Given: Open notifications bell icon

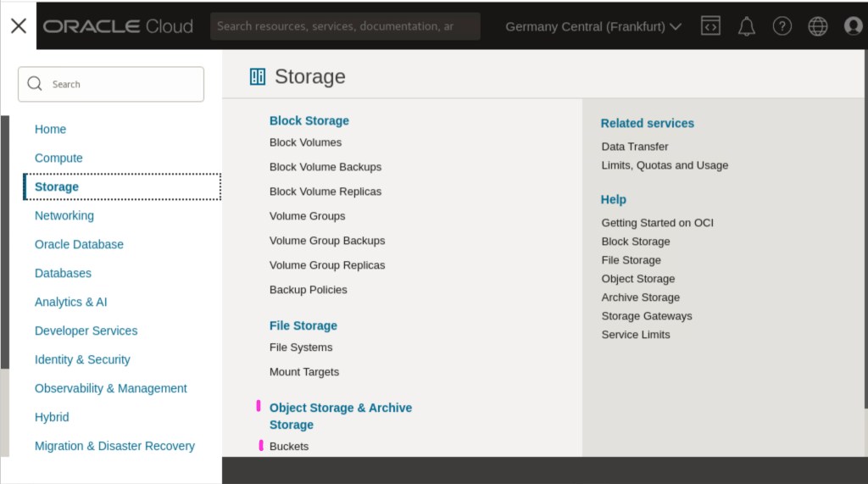Looking at the screenshot, I should click(746, 26).
